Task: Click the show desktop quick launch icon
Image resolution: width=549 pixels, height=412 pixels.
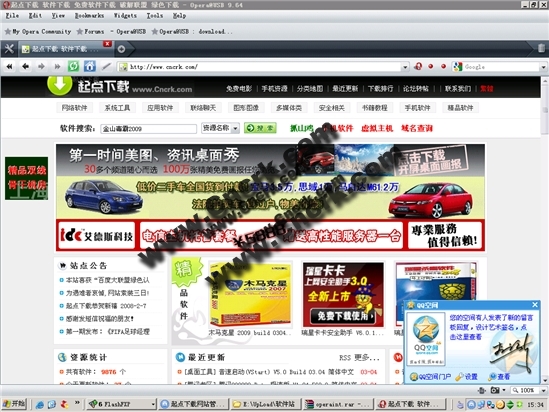Action: coord(52,405)
